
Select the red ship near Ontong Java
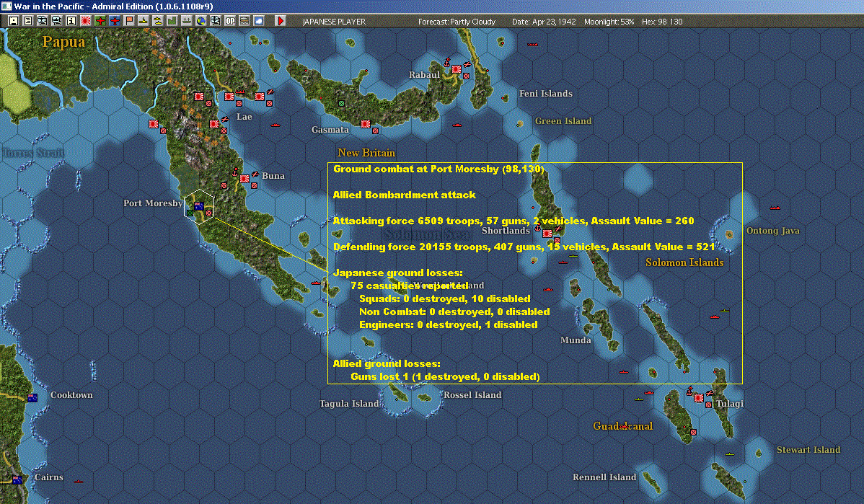pos(775,208)
